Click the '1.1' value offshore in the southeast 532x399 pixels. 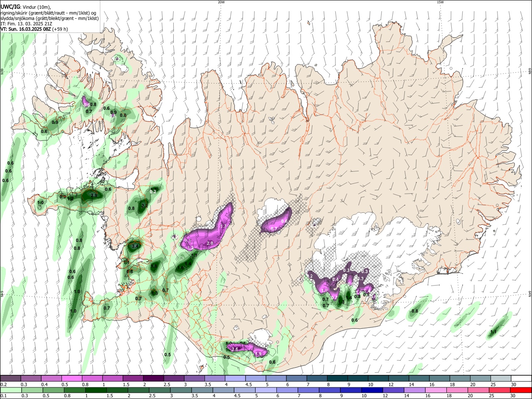493,332
